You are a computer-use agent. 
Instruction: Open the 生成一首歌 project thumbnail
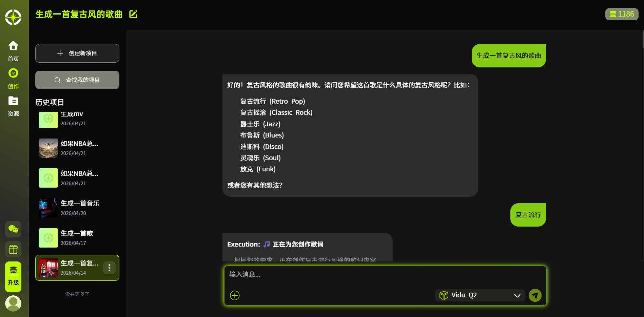[x=48, y=238]
